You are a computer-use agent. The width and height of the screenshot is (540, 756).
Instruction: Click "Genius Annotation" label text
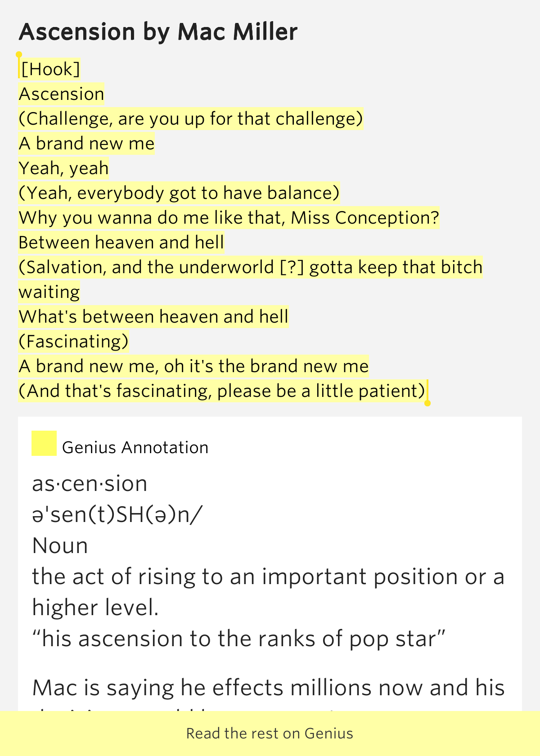tap(135, 448)
